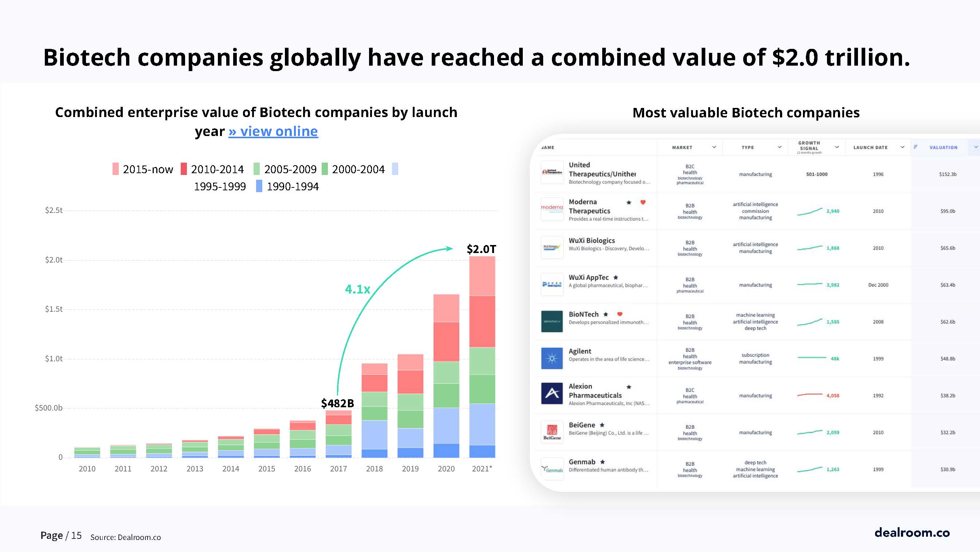The width and height of the screenshot is (980, 552).
Task: Open the Moderna Therapeutics company name
Action: 589,206
